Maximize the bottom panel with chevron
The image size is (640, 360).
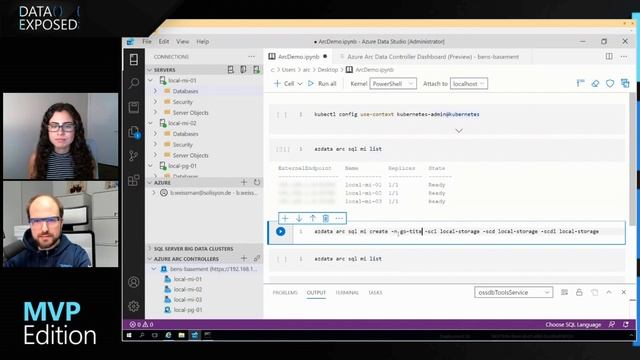609,292
